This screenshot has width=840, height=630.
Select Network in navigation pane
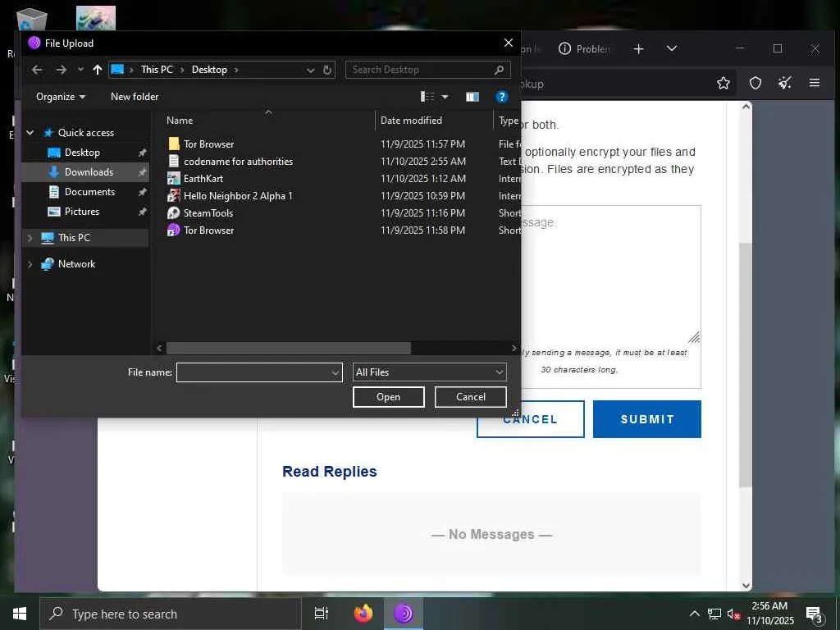(x=76, y=264)
